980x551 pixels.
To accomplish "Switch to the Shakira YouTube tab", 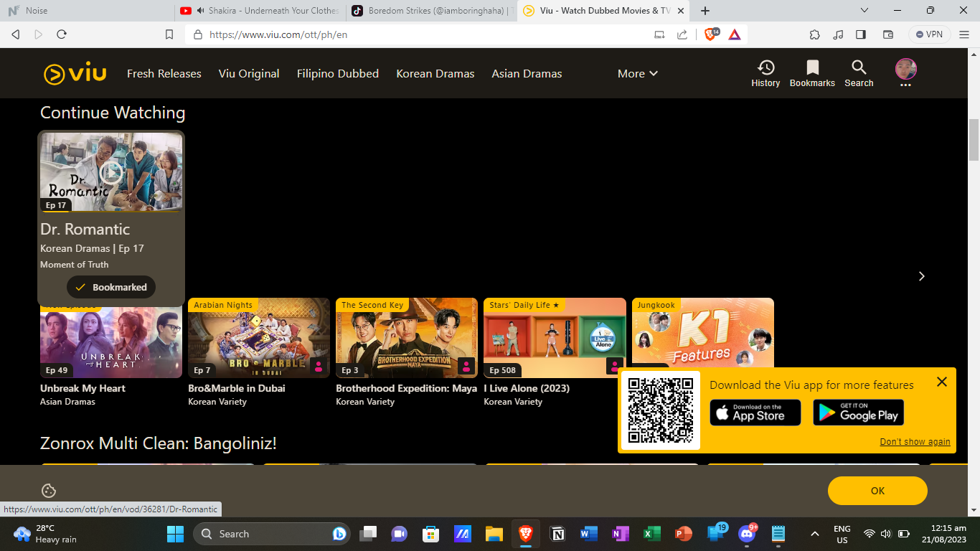I will (x=258, y=11).
